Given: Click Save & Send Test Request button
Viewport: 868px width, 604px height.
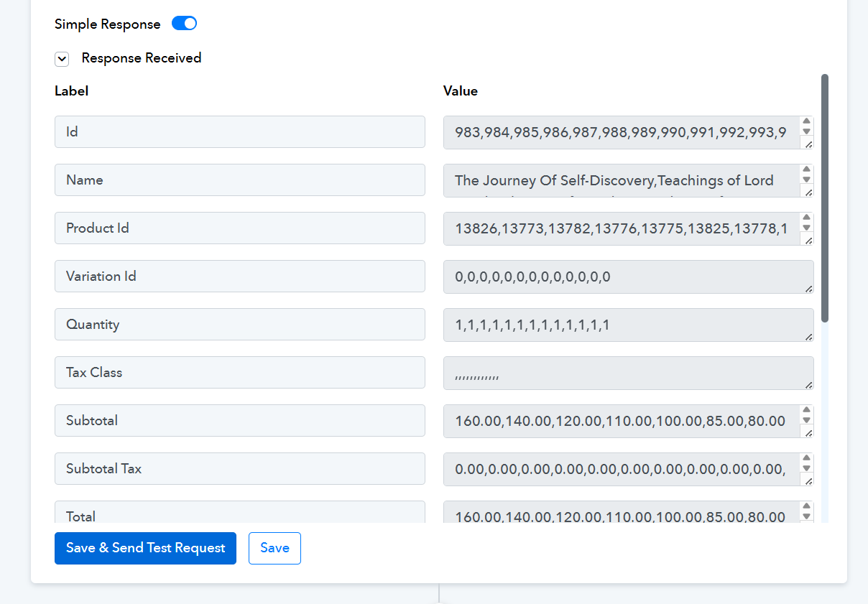Looking at the screenshot, I should [145, 548].
